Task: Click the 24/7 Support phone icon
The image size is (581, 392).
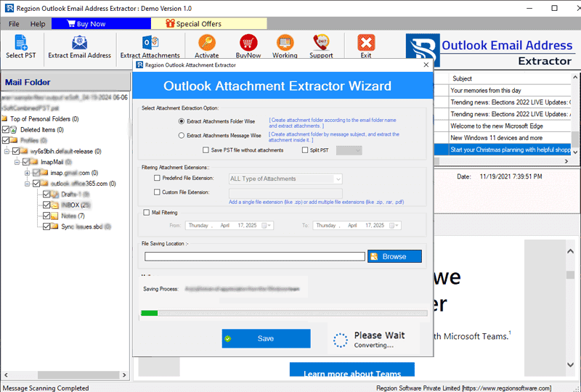Action: click(321, 43)
